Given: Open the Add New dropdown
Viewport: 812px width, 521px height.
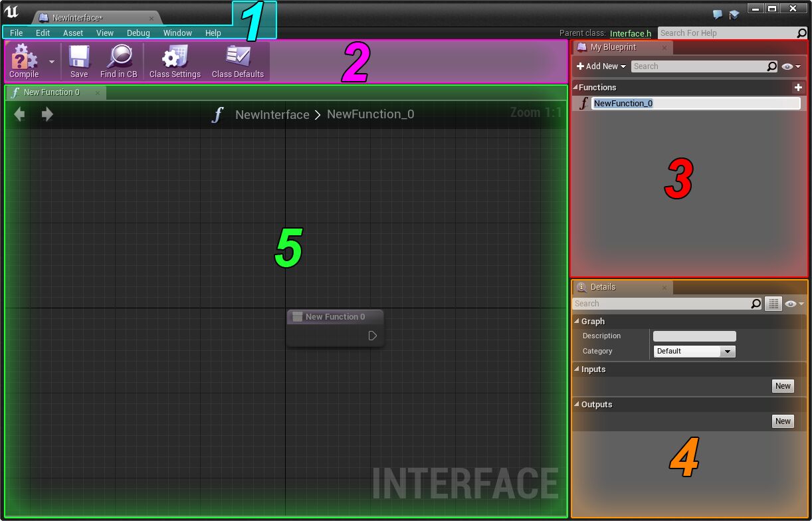Looking at the screenshot, I should (x=599, y=66).
